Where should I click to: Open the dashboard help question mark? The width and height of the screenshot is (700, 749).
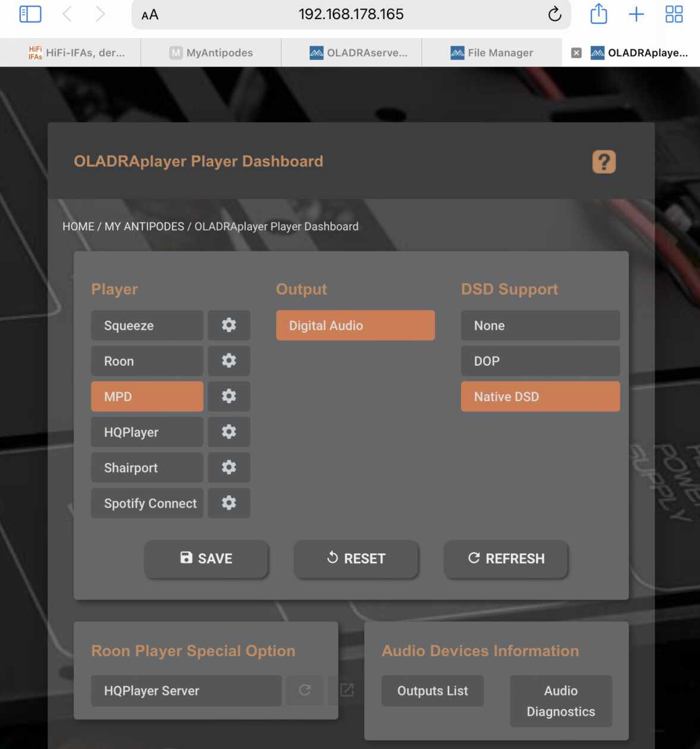(x=604, y=162)
